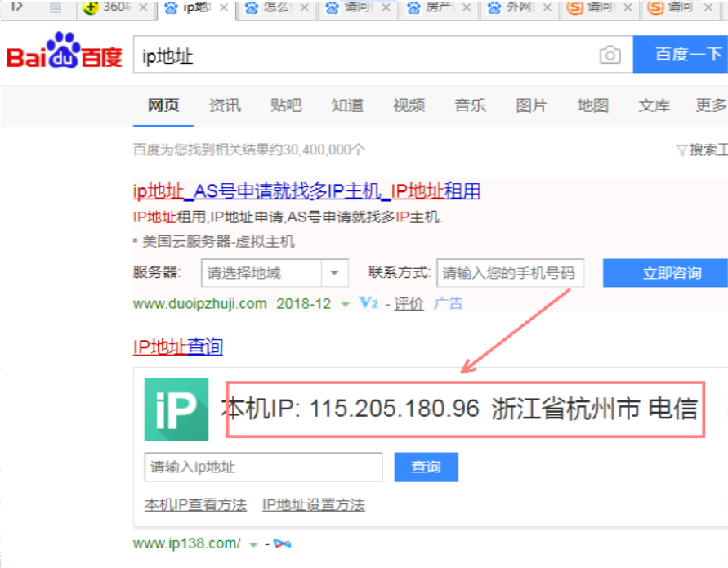The height and width of the screenshot is (568, 728).
Task: Close the 外网 browser tab
Action: (x=547, y=7)
